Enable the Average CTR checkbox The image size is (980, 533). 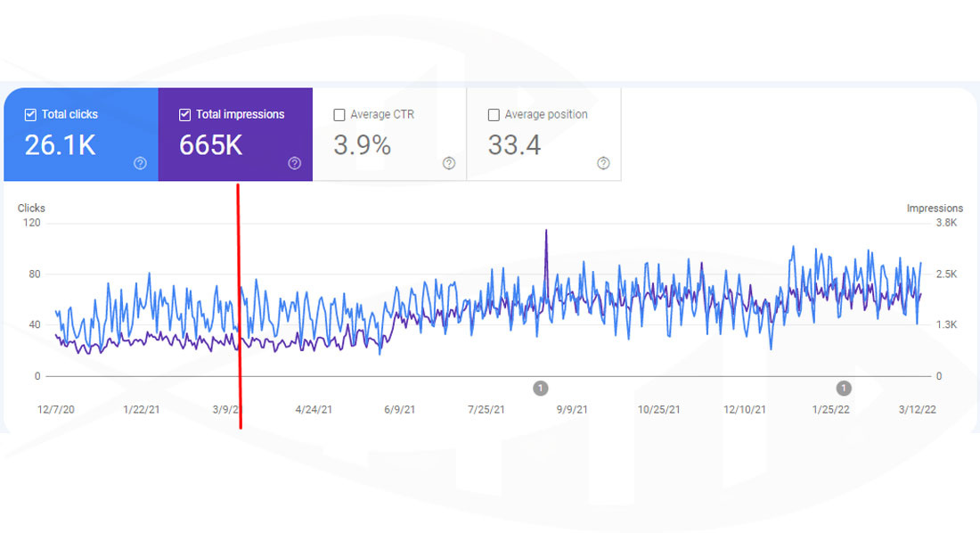pos(339,114)
